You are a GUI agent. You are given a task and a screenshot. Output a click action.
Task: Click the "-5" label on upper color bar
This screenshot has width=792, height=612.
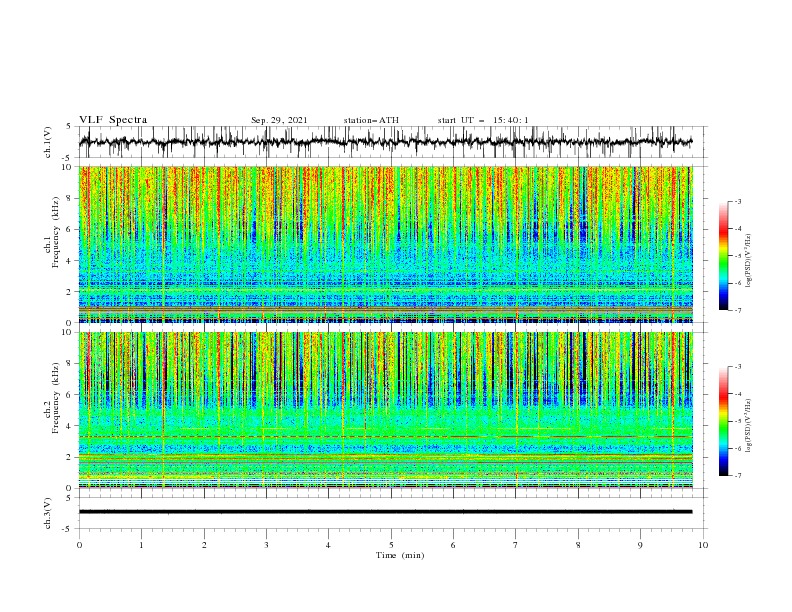coord(737,256)
